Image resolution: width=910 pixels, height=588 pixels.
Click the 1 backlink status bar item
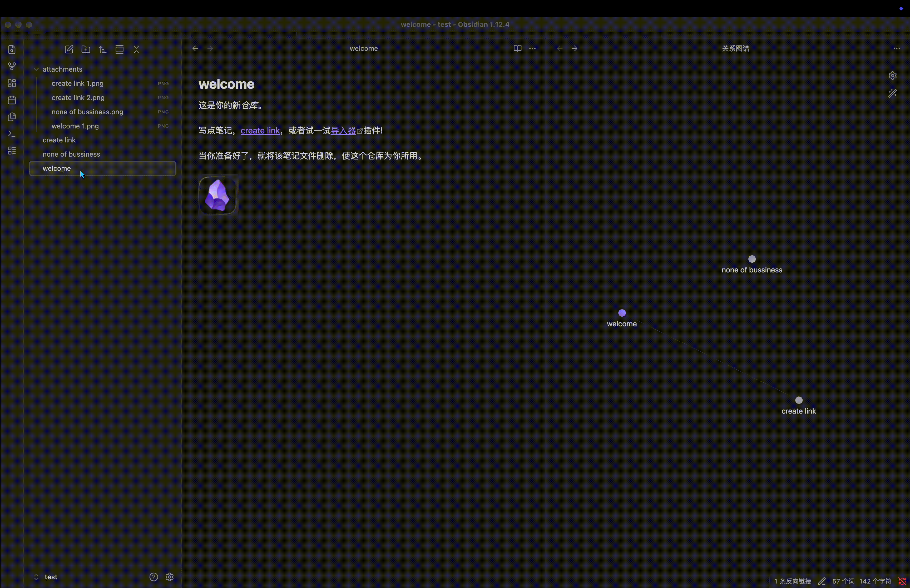(792, 581)
